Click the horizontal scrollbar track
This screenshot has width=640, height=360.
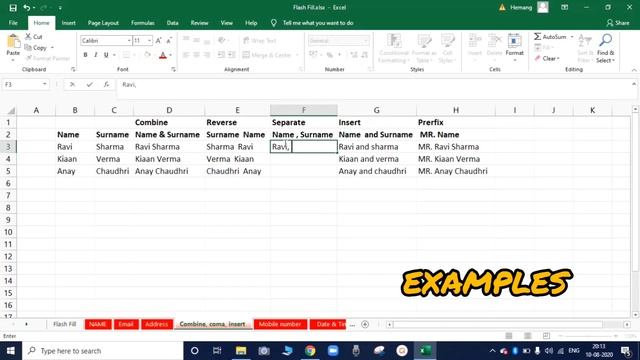[x=508, y=324]
